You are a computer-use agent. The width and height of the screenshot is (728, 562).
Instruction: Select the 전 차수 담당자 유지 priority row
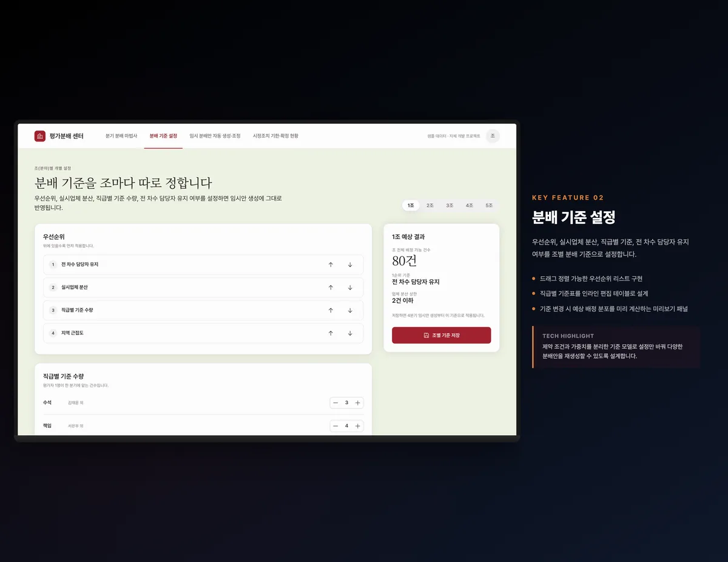coord(203,265)
